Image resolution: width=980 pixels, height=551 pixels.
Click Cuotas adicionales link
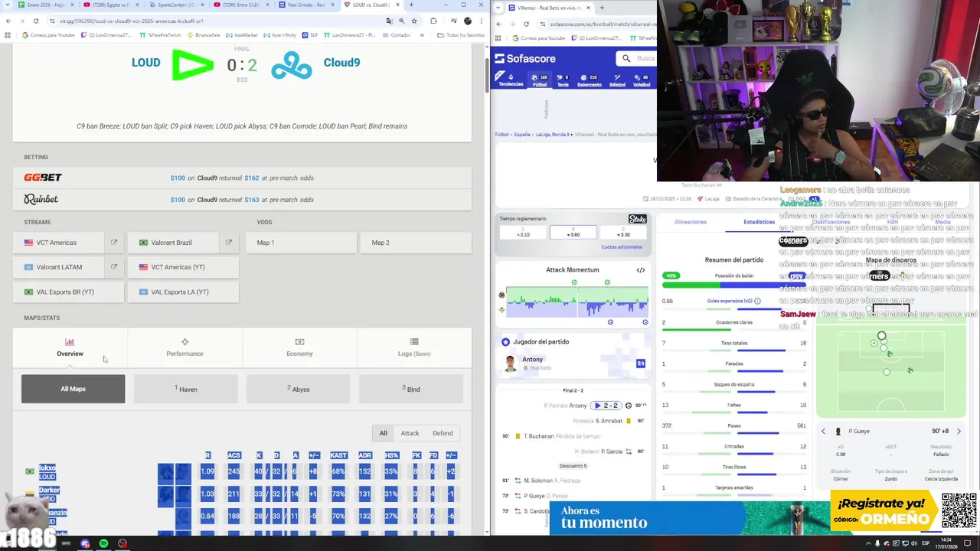click(x=622, y=246)
